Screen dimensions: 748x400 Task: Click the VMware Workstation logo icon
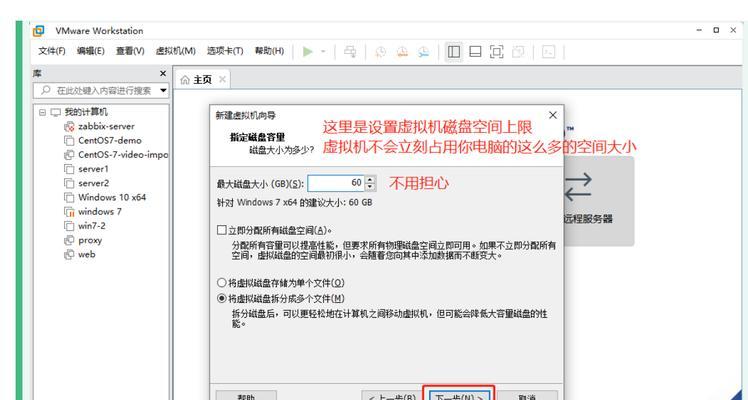(x=38, y=31)
